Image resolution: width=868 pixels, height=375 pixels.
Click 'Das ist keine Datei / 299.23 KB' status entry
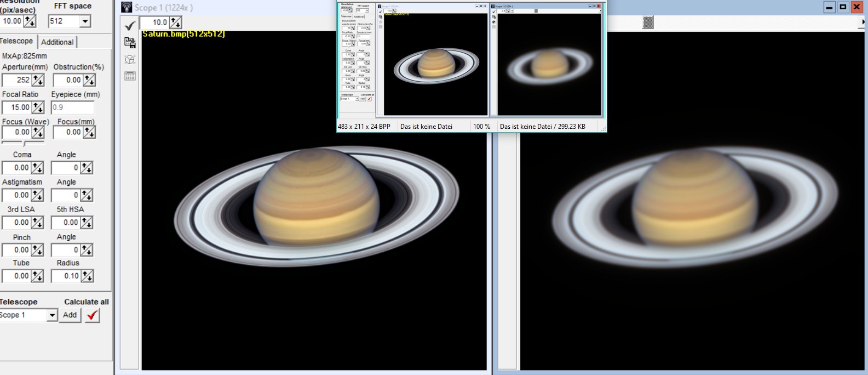click(543, 127)
